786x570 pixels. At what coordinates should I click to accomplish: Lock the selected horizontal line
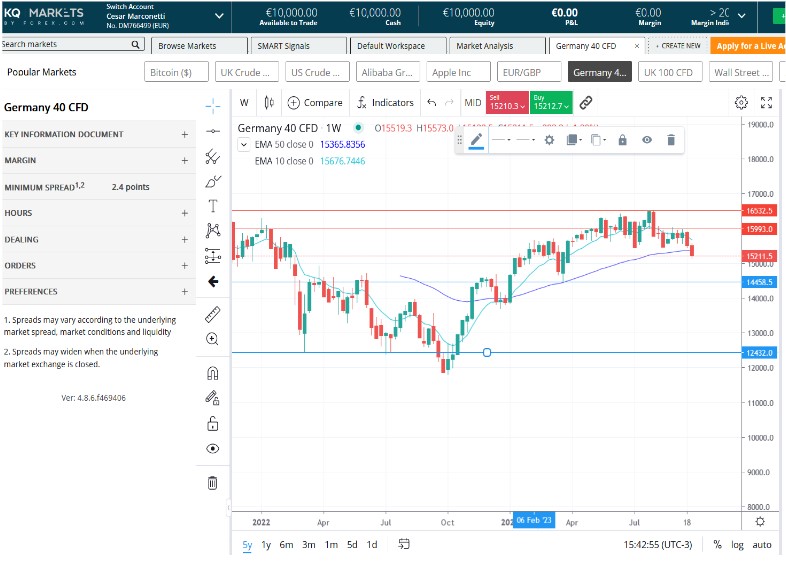coord(623,140)
